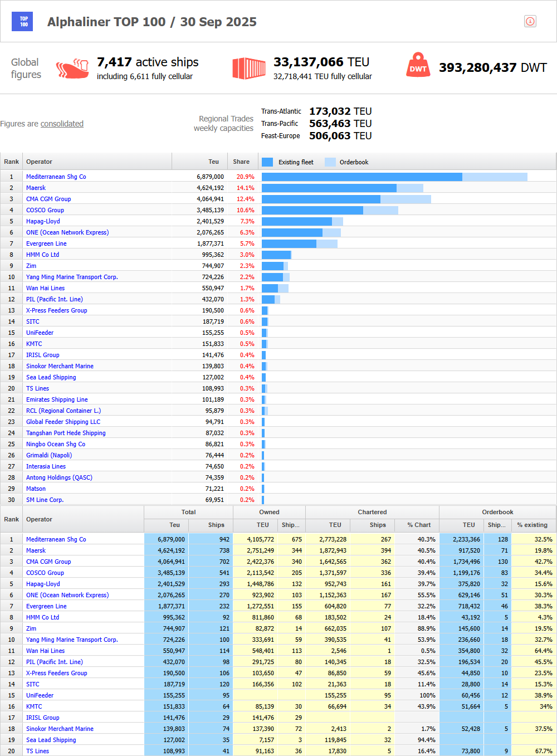Image resolution: width=557 pixels, height=756 pixels.
Task: Click the TOP 100 logo icon
Action: tap(22, 22)
